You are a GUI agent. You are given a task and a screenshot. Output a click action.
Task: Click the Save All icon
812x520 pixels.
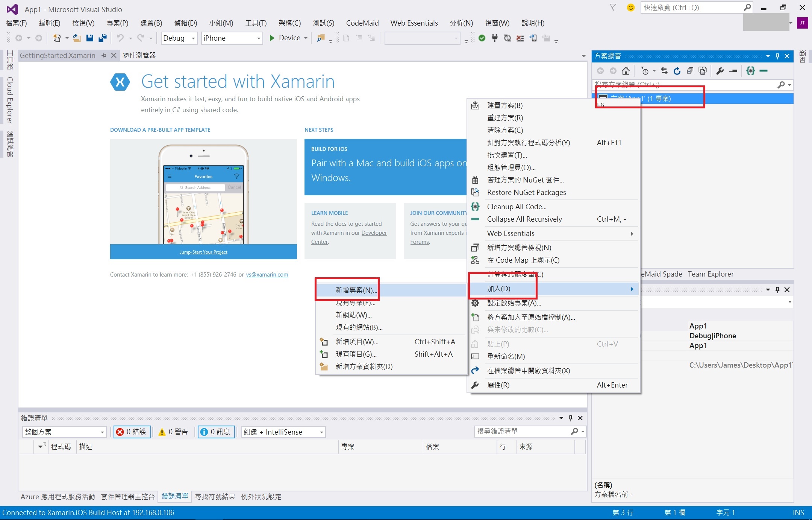pos(102,38)
